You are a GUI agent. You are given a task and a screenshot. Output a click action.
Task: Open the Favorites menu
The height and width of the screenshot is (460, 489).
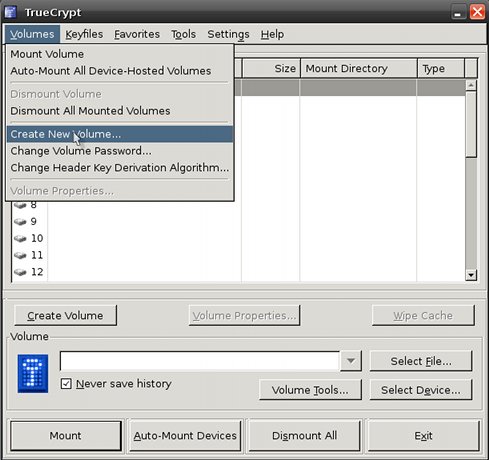[x=137, y=34]
